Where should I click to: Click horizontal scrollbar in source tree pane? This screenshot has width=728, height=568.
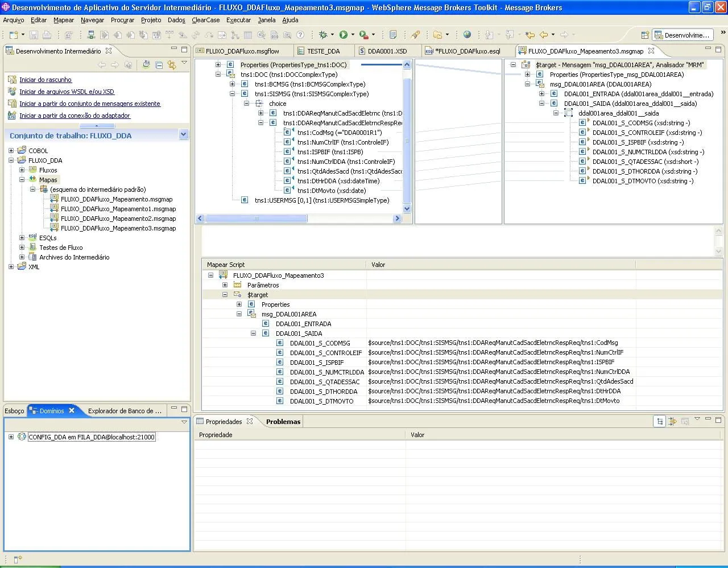tap(256, 219)
